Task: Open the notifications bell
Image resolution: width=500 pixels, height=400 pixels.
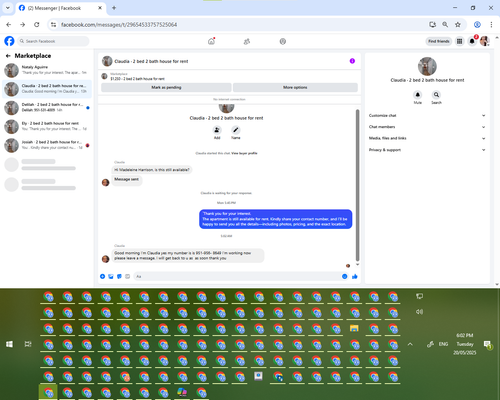Action: (x=472, y=41)
